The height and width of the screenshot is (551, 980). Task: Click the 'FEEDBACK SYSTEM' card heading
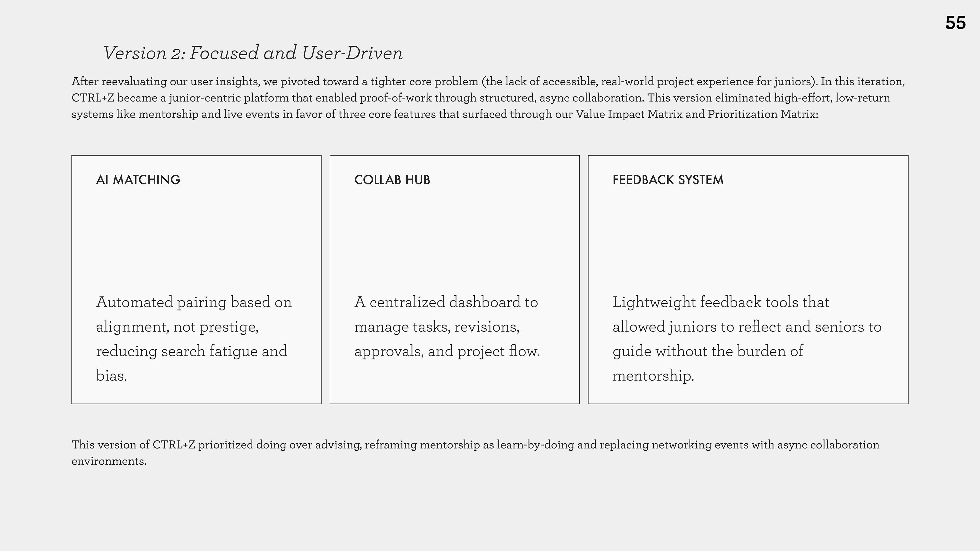pos(668,180)
